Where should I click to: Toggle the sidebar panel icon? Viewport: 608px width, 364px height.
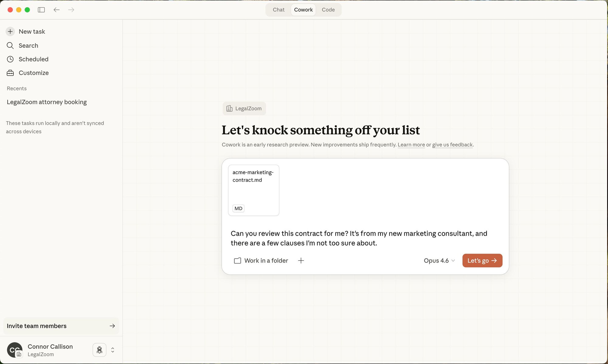click(x=41, y=10)
